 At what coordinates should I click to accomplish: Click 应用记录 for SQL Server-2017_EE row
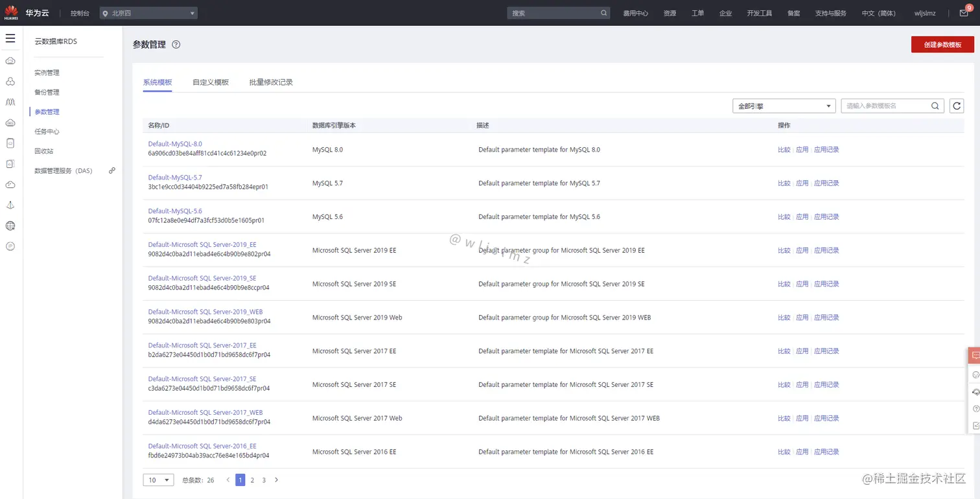pyautogui.click(x=826, y=351)
